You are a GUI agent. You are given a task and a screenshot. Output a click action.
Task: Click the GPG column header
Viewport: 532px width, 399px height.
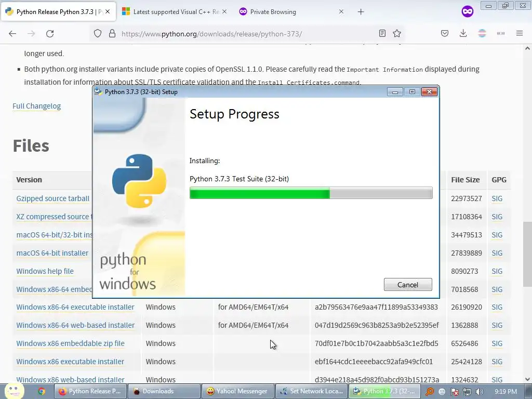coord(499,180)
